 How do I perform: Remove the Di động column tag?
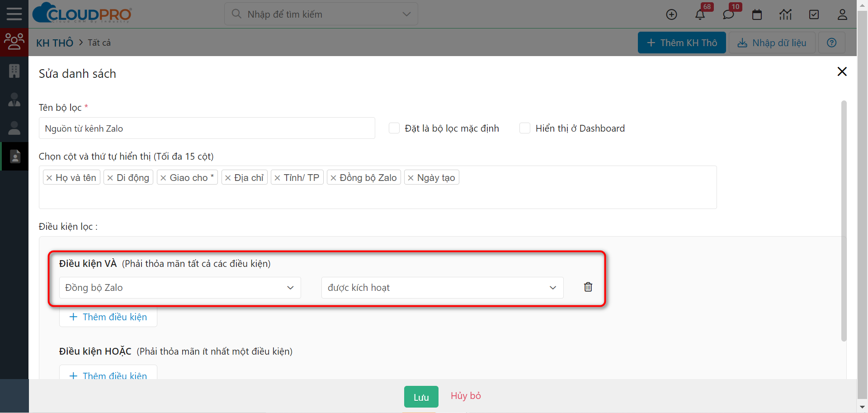110,178
